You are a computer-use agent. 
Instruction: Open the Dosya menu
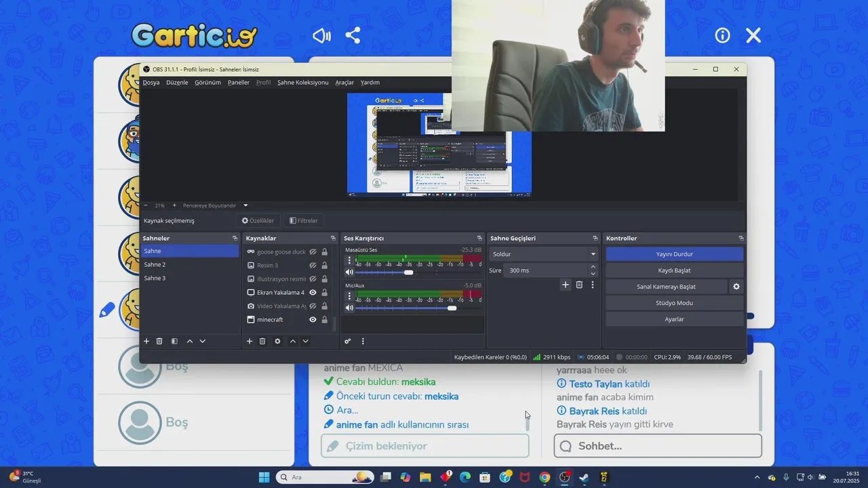tap(151, 83)
